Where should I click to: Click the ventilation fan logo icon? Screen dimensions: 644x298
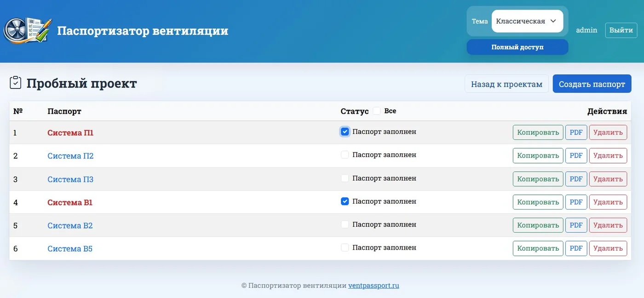click(28, 31)
